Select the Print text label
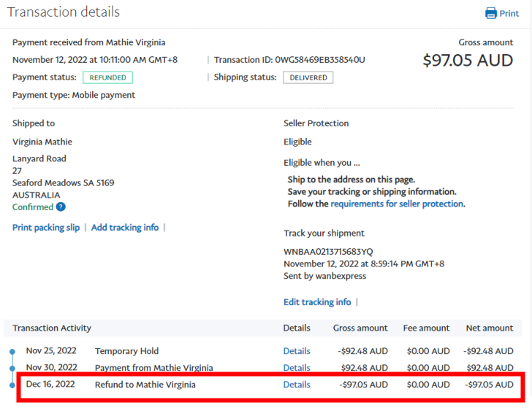Viewport: 532px width, 408px height. click(509, 13)
